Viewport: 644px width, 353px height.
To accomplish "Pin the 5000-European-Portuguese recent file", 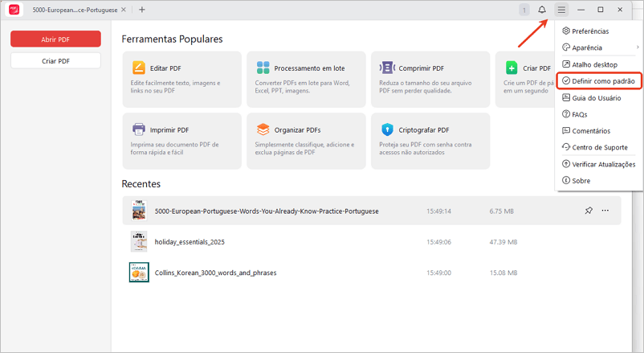I will tap(589, 211).
